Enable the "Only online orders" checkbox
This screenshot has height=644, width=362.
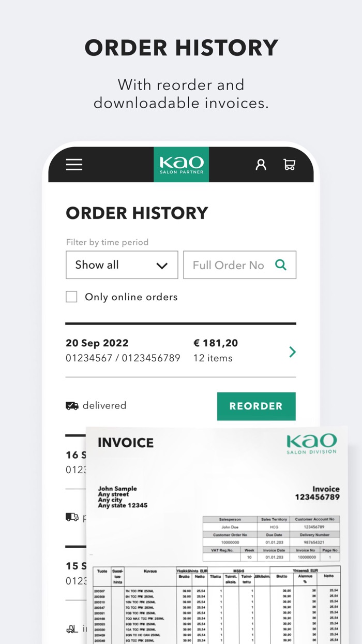[x=71, y=297]
